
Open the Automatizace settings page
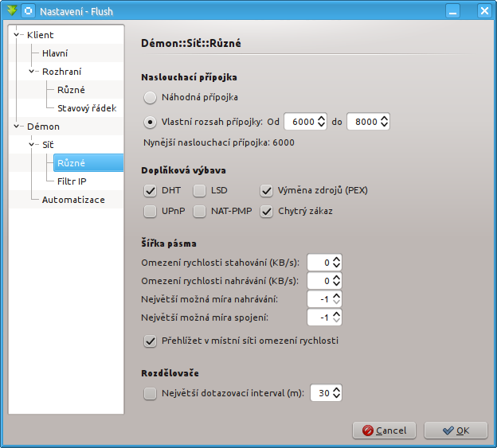pyautogui.click(x=73, y=200)
